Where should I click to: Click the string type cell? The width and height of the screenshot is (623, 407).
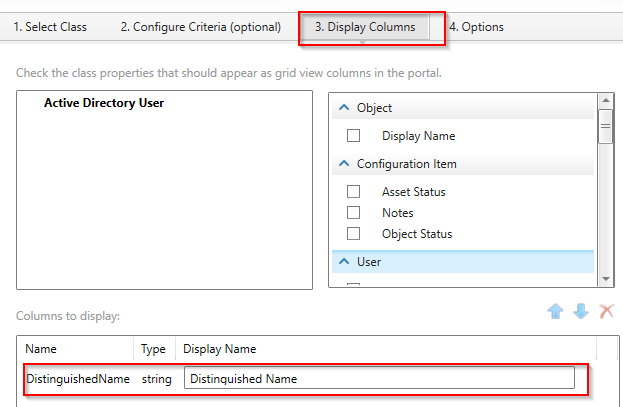pyautogui.click(x=157, y=379)
